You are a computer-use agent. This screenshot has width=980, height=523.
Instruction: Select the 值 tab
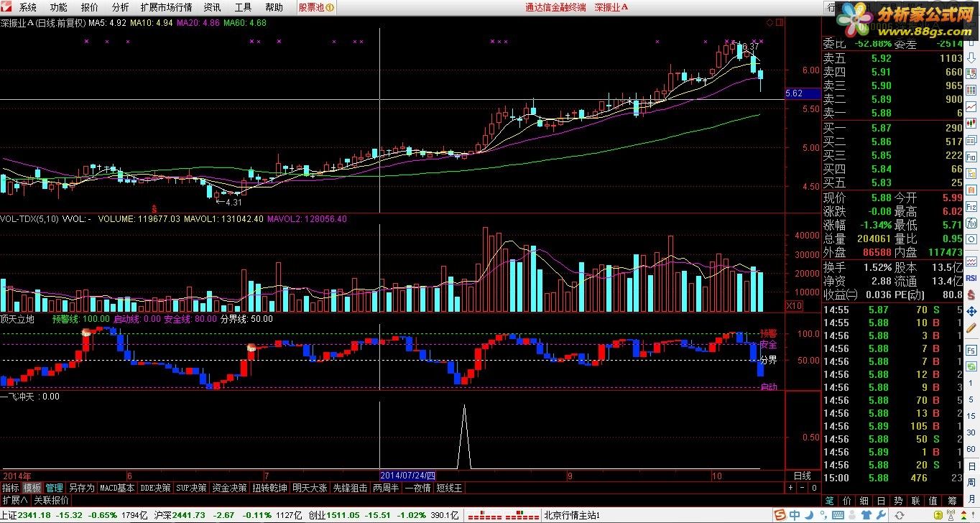933,501
